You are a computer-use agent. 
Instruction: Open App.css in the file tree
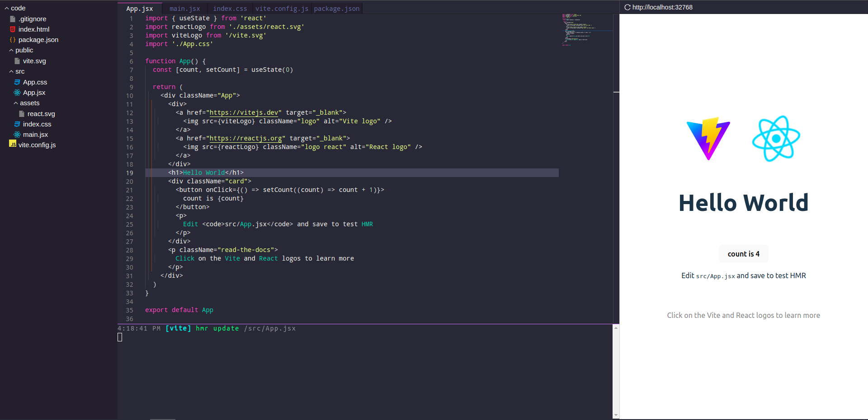tap(35, 82)
